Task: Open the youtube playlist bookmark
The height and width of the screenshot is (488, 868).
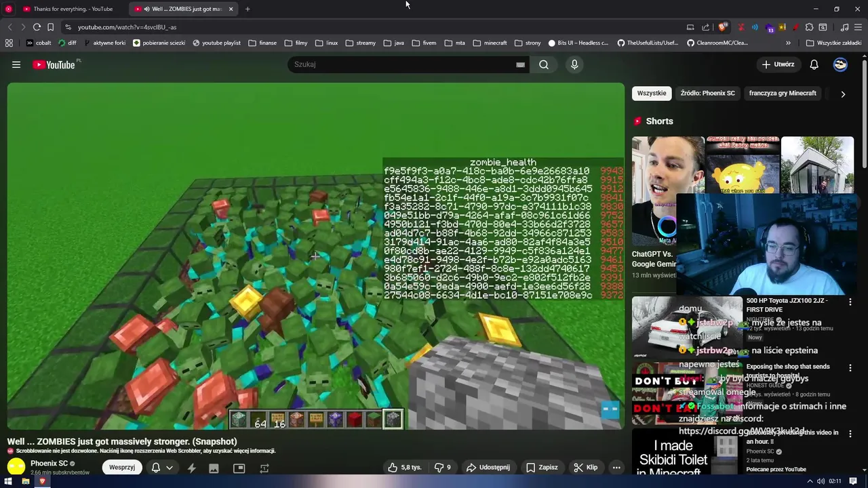Action: coord(216,43)
